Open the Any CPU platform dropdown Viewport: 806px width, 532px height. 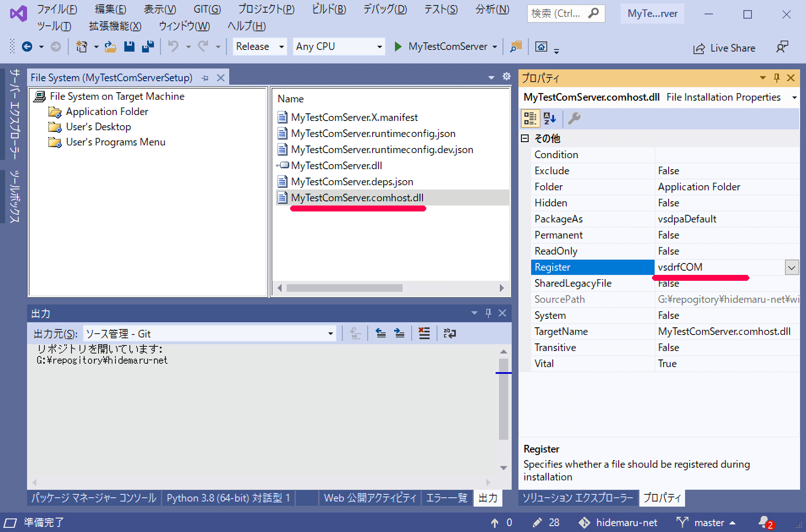click(x=338, y=47)
